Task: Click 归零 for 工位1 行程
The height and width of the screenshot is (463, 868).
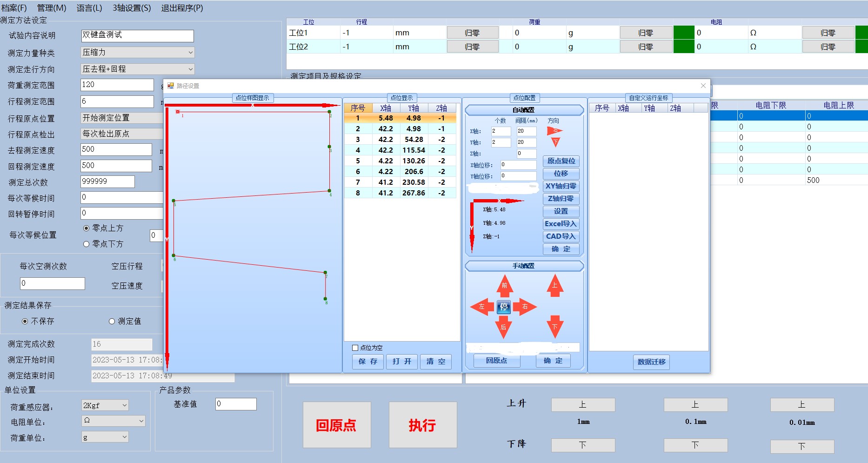Action: (x=473, y=33)
